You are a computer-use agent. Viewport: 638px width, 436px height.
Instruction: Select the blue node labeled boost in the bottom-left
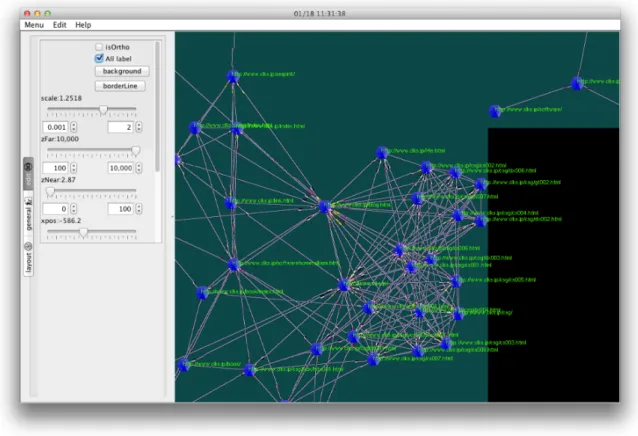184,365
